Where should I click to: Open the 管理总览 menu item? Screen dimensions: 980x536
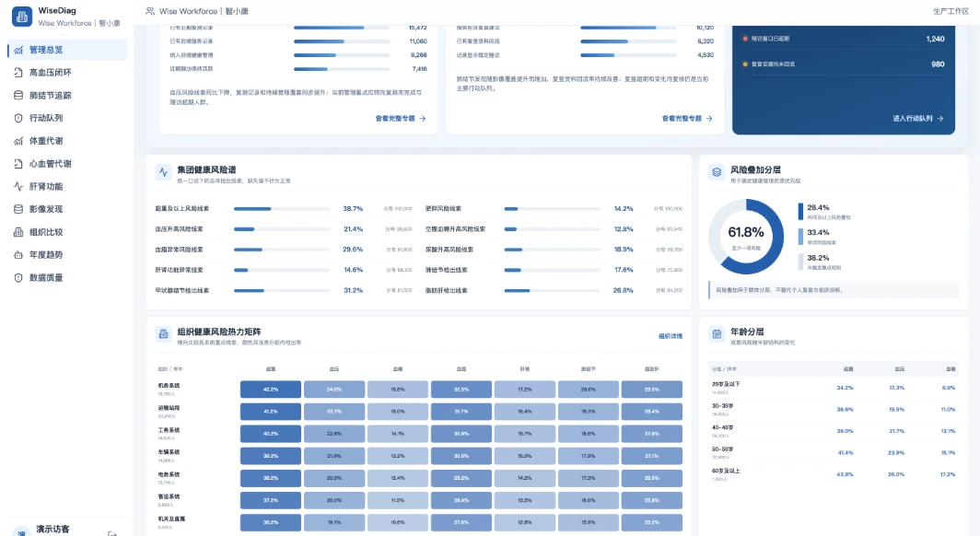point(67,50)
